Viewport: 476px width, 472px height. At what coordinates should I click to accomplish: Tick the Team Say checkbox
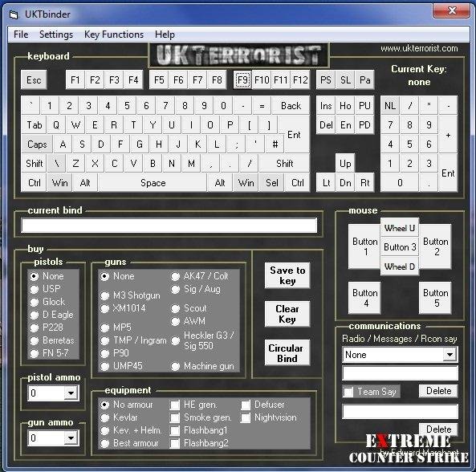click(348, 392)
